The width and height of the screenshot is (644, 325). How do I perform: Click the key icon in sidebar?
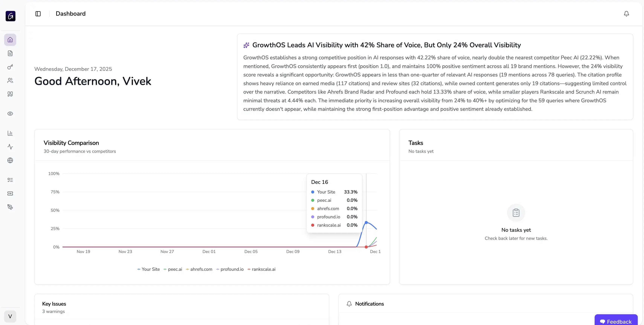[x=10, y=67]
